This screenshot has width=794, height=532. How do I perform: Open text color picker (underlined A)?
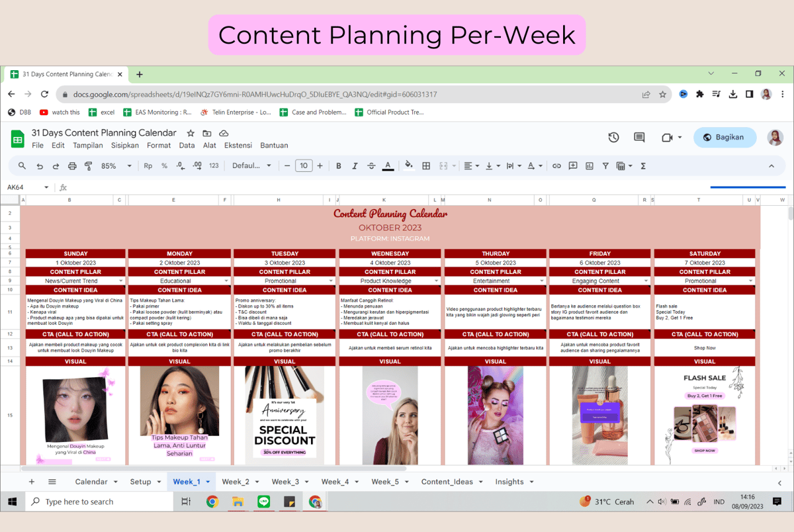(x=388, y=166)
